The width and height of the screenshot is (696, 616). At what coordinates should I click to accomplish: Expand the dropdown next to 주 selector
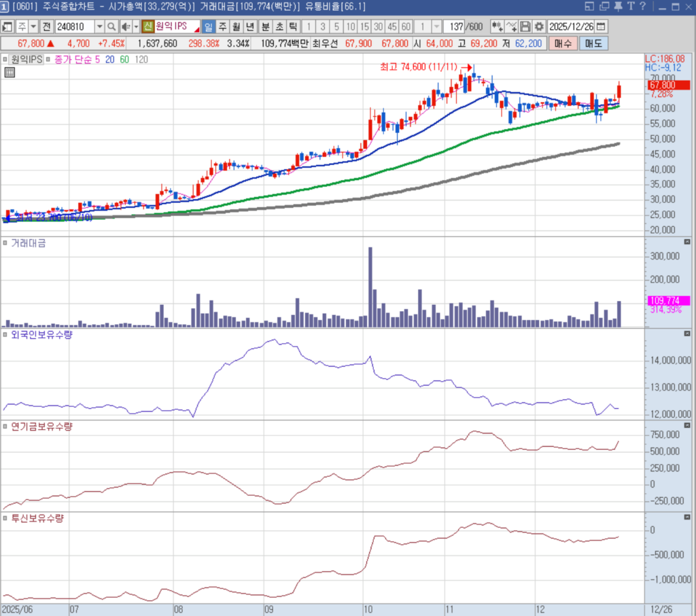pyautogui.click(x=33, y=27)
